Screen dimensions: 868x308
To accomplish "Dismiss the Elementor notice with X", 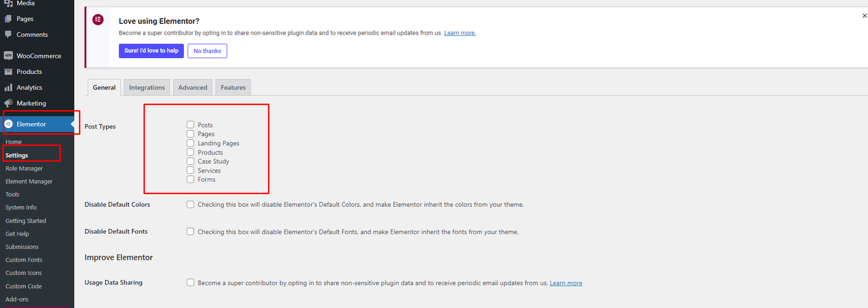I will (x=864, y=16).
